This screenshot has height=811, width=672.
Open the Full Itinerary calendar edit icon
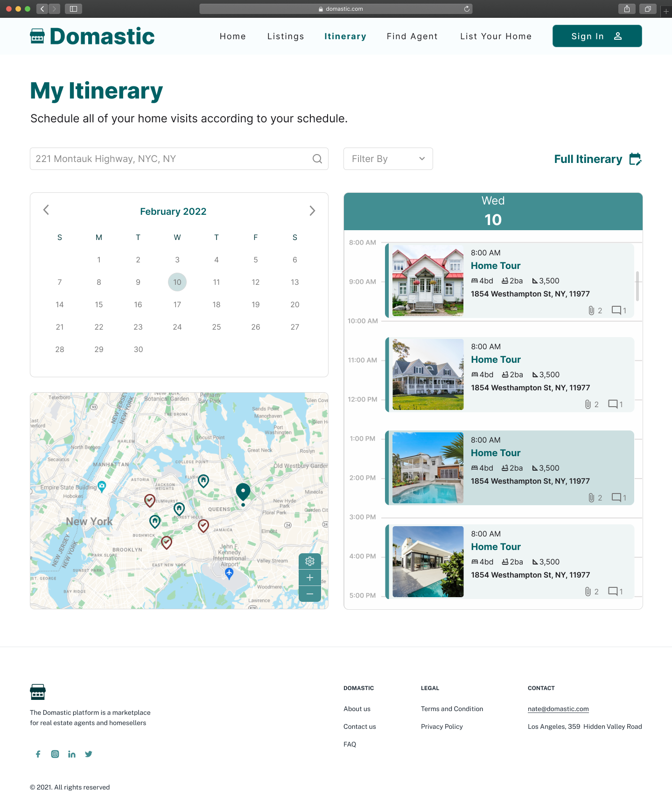point(636,159)
